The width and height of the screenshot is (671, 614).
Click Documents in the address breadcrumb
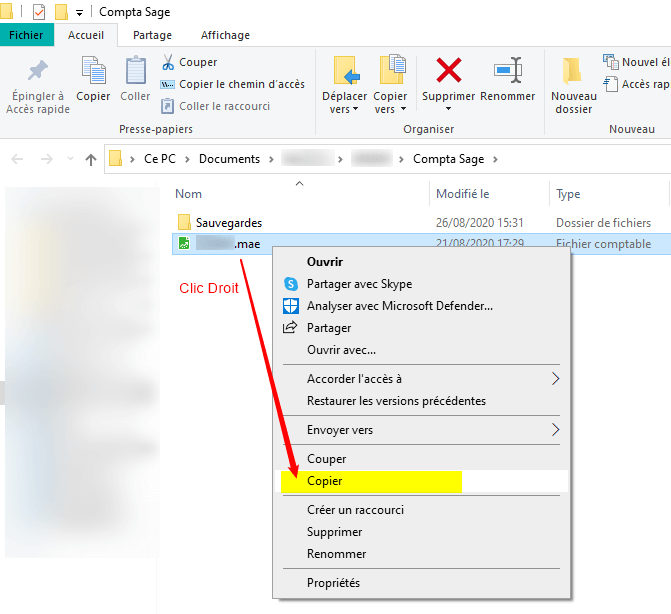(x=229, y=159)
